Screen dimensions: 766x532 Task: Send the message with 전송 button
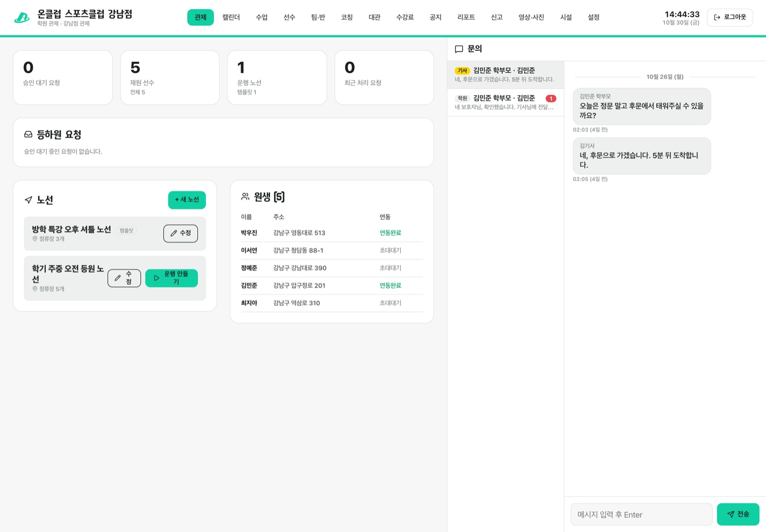[738, 514]
